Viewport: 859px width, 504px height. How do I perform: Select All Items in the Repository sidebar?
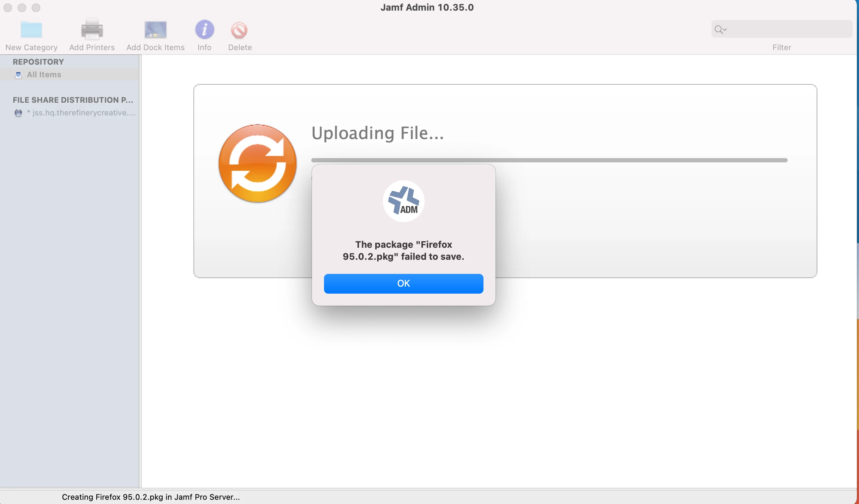pyautogui.click(x=70, y=74)
